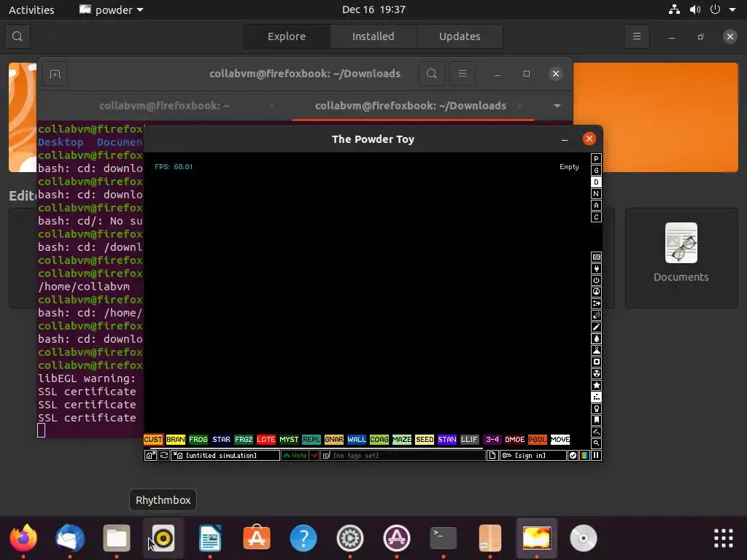
Task: Switch to the Installed tab
Action: 373,36
